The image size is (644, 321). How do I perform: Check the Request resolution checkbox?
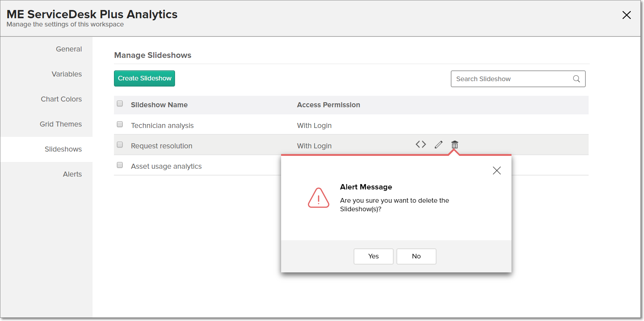(x=120, y=145)
